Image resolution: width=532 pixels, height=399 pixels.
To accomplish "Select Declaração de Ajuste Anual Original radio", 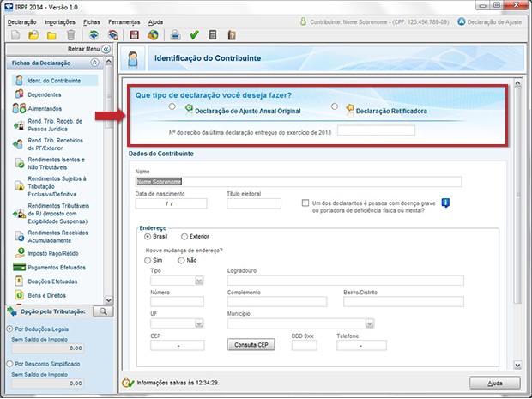I will 172,106.
